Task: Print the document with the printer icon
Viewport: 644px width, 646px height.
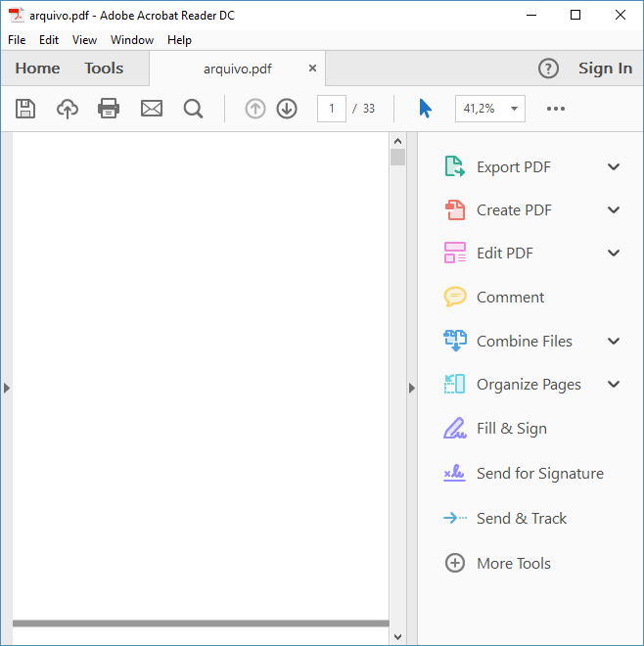Action: pos(109,109)
